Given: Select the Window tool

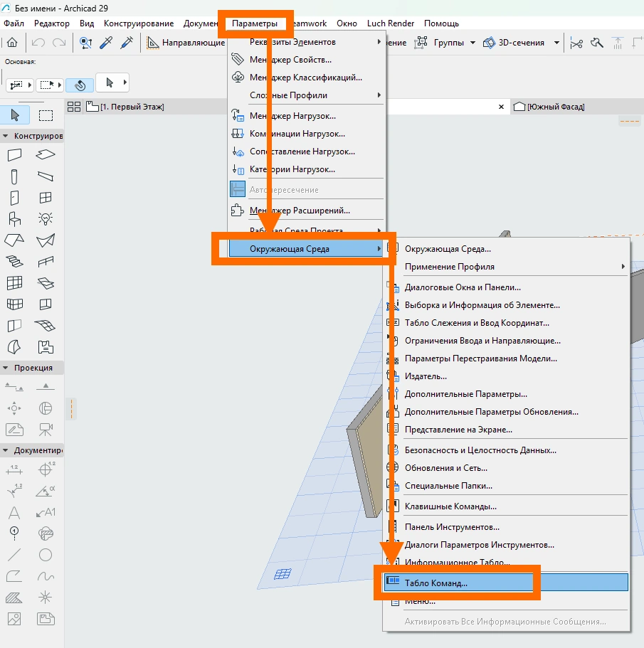Looking at the screenshot, I should click(x=46, y=198).
